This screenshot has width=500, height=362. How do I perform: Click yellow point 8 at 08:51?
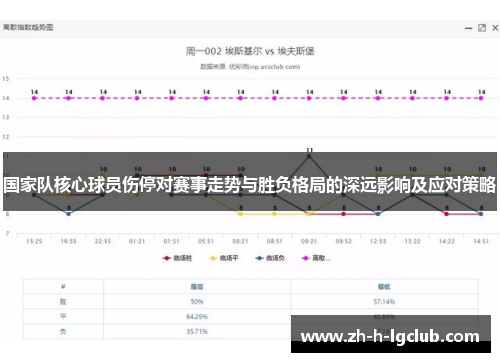[x=275, y=214]
